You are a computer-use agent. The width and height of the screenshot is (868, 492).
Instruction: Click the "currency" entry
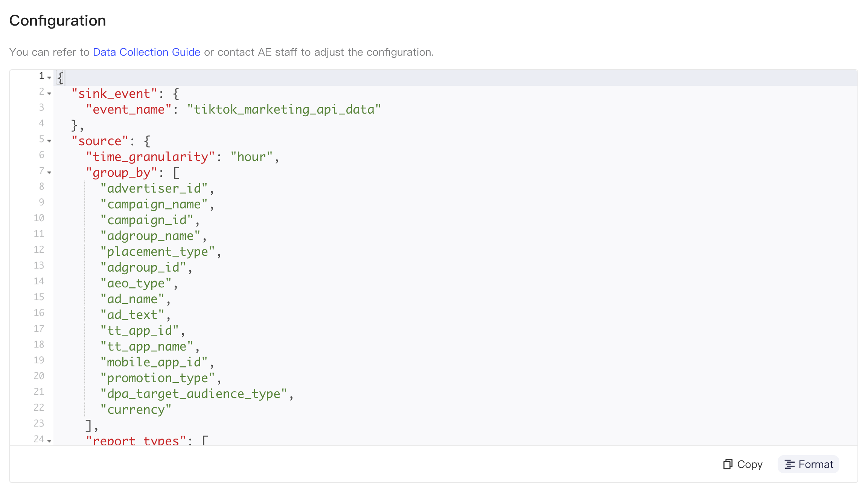136,410
